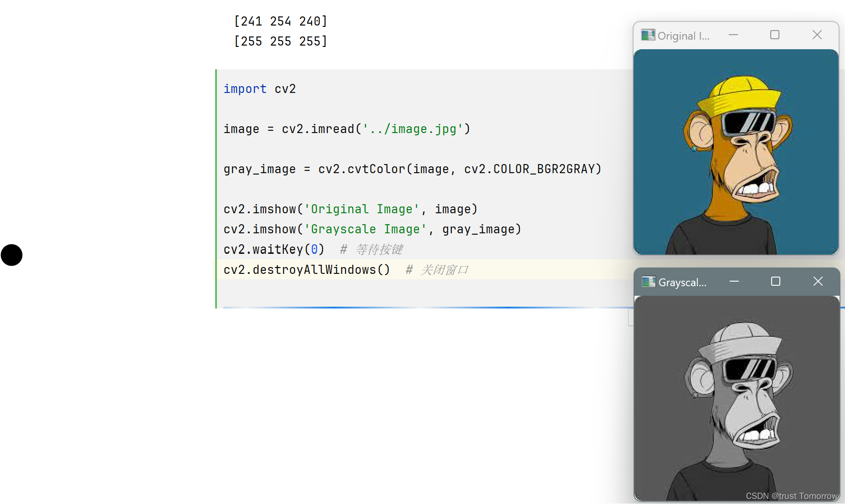This screenshot has width=845, height=504.
Task: Close the Grayscale Image window
Action: click(818, 282)
